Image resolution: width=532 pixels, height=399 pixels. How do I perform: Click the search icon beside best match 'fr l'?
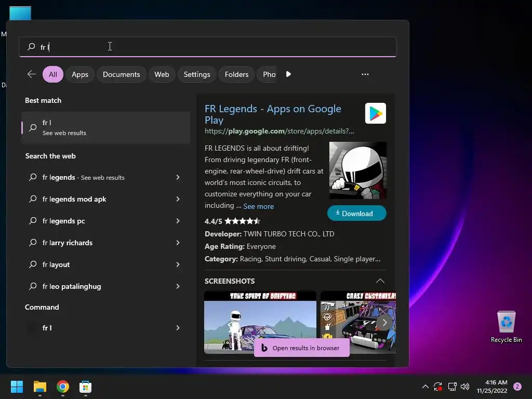pyautogui.click(x=33, y=128)
